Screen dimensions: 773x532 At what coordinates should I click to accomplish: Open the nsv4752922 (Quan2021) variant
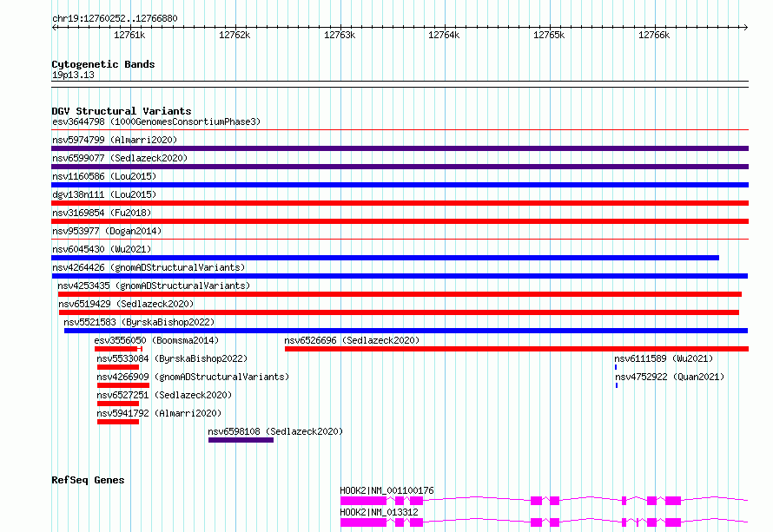click(669, 378)
